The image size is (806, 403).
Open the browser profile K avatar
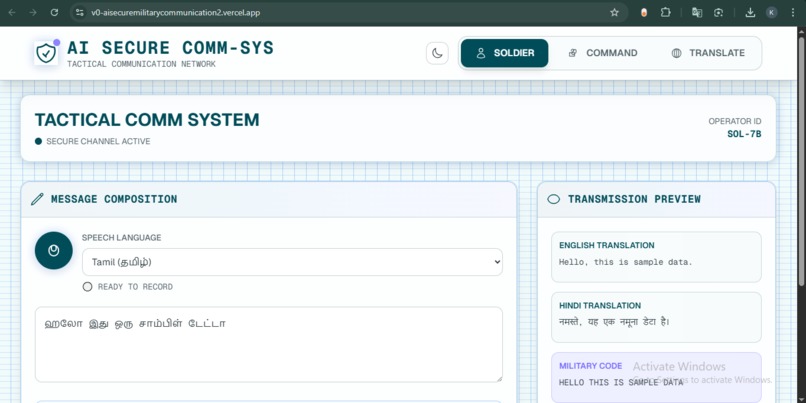[x=772, y=12]
